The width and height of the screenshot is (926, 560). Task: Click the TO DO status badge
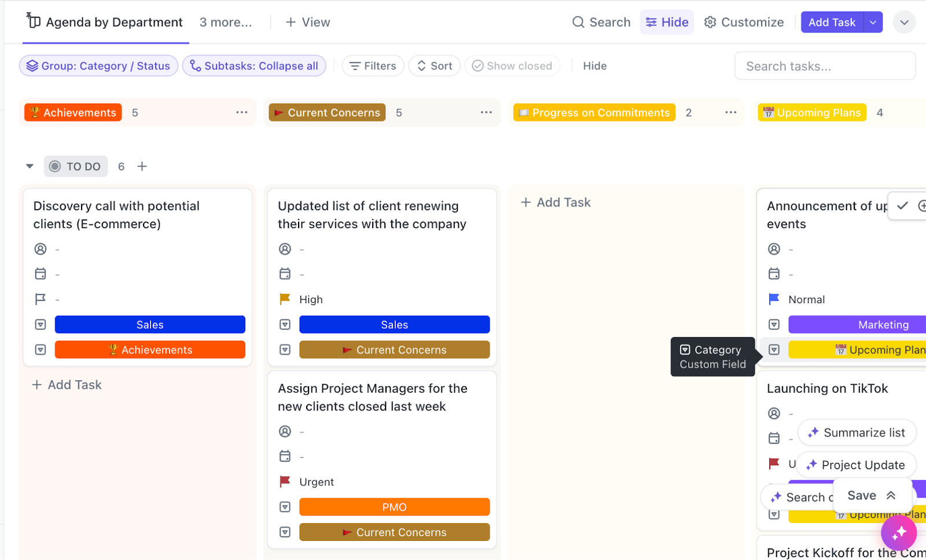tap(76, 167)
